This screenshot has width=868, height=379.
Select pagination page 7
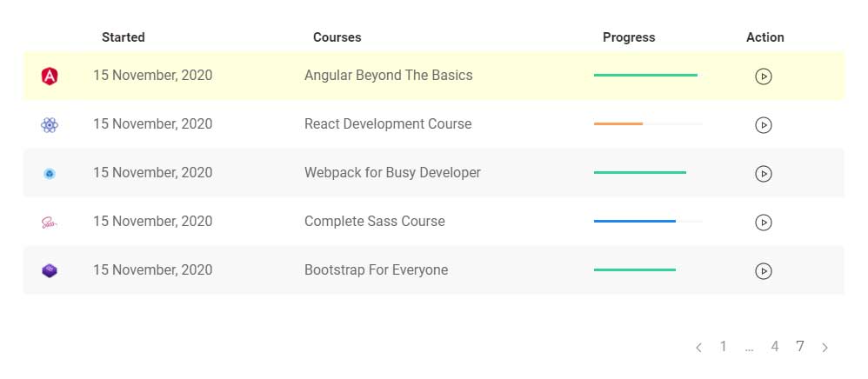[800, 346]
